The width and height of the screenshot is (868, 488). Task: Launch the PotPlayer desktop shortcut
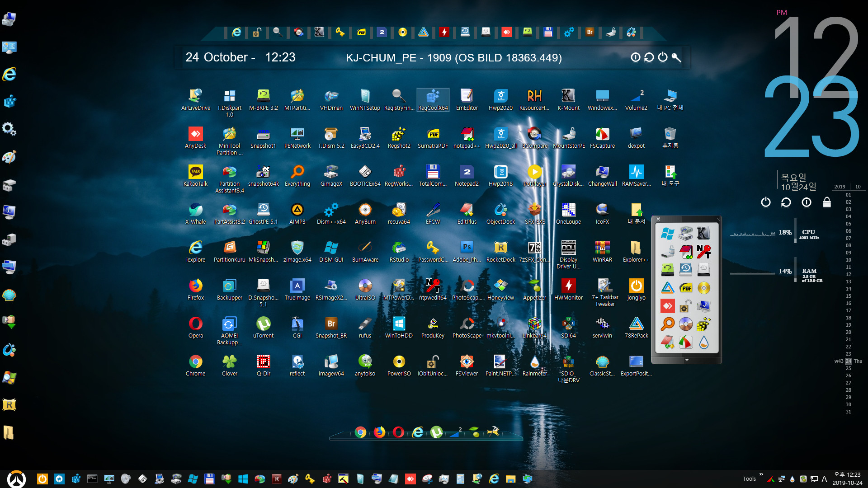tap(534, 175)
